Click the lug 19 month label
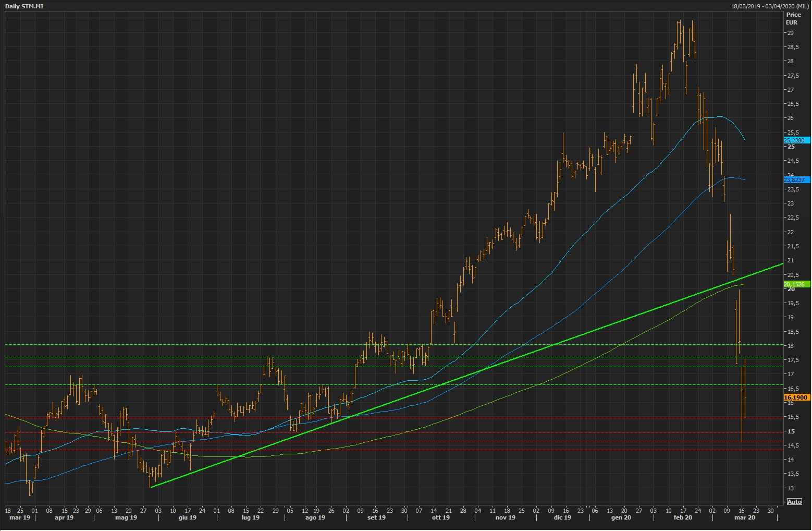The width and height of the screenshot is (812, 531). coord(251,517)
